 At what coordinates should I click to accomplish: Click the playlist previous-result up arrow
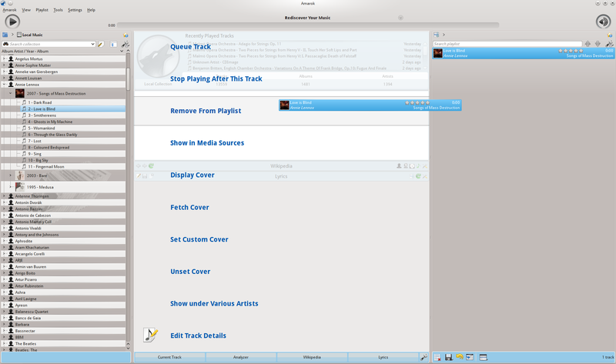[x=588, y=44]
